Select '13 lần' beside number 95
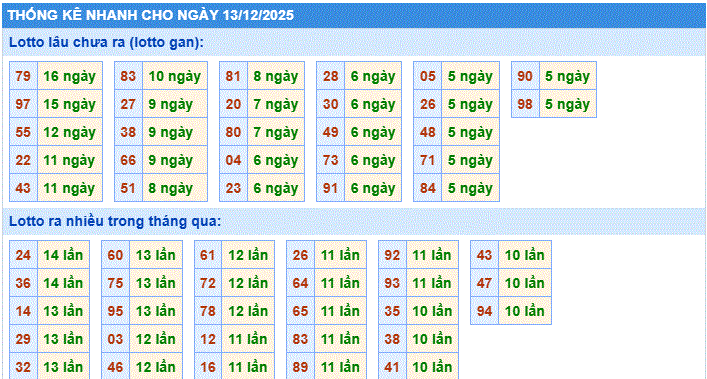Viewport: 707px width, 379px height. point(156,311)
